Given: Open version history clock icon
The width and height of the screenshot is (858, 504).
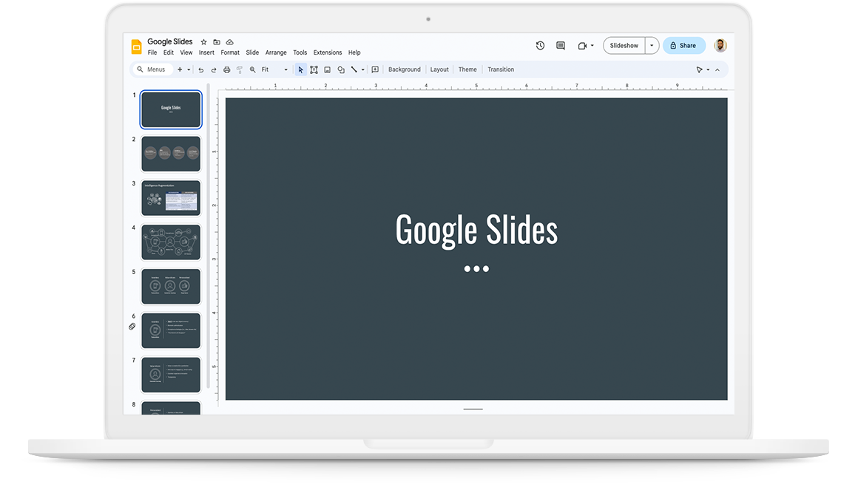Looking at the screenshot, I should point(540,46).
